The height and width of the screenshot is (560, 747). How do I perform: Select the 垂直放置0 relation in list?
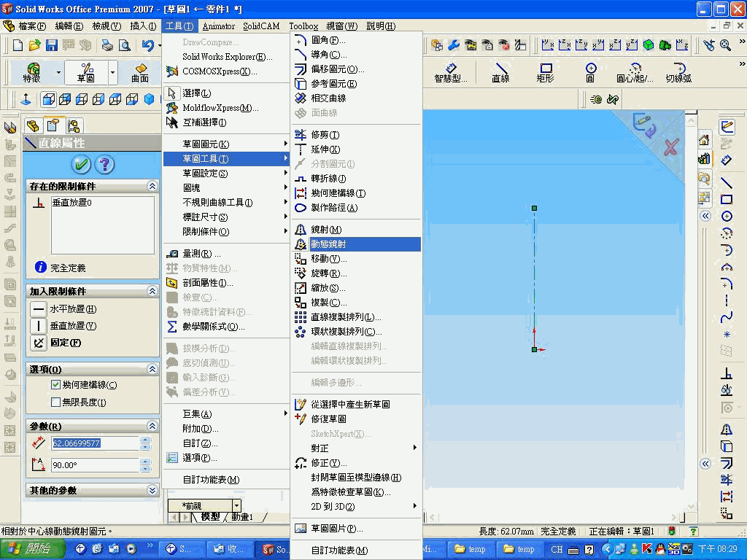point(72,203)
